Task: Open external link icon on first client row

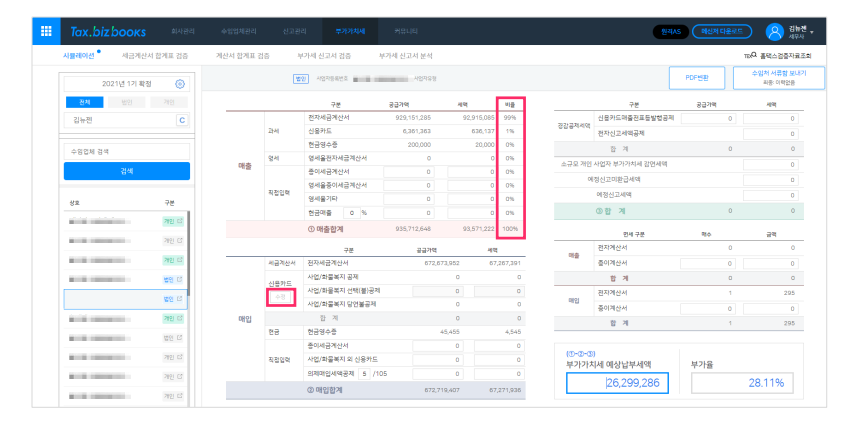Action: [180, 222]
